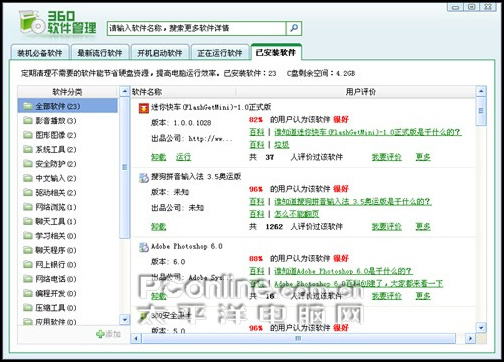504x362 pixels.
Task: Click software list vertical scroll-down arrow
Action: coord(481,327)
